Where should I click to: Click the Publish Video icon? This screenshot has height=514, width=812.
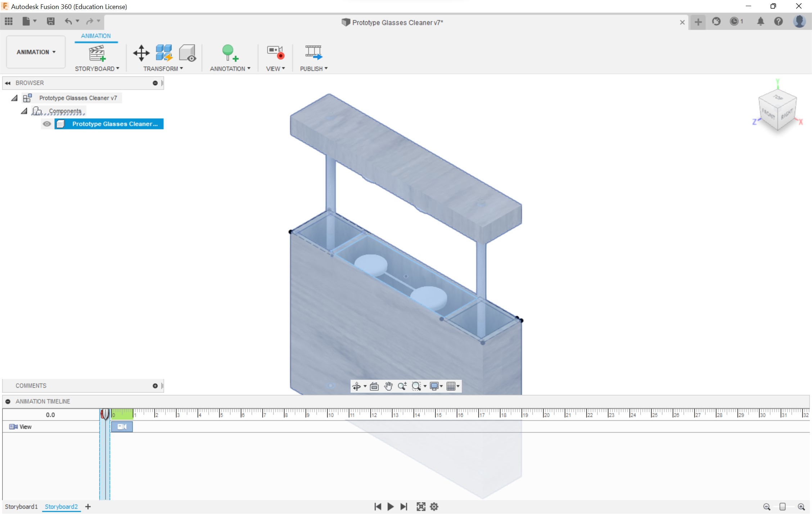pos(313,52)
